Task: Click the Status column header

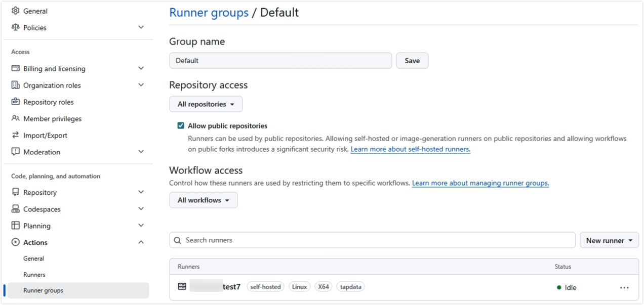Action: (x=562, y=267)
